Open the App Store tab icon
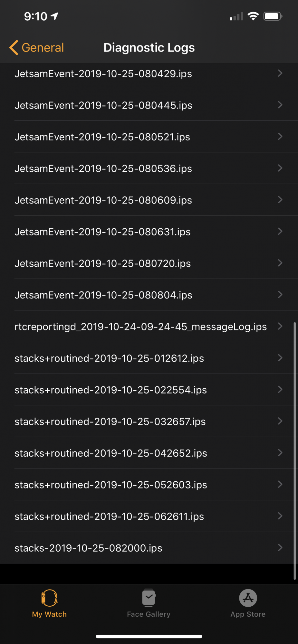 tap(248, 598)
